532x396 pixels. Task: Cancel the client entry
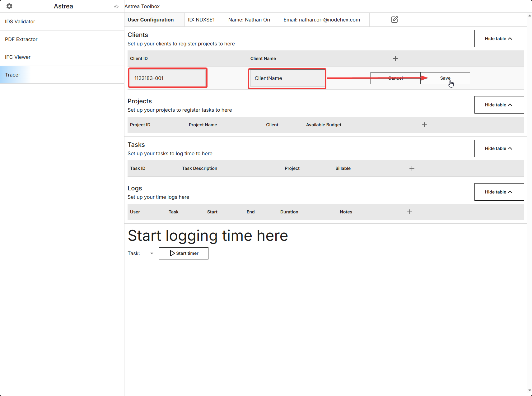click(x=395, y=78)
